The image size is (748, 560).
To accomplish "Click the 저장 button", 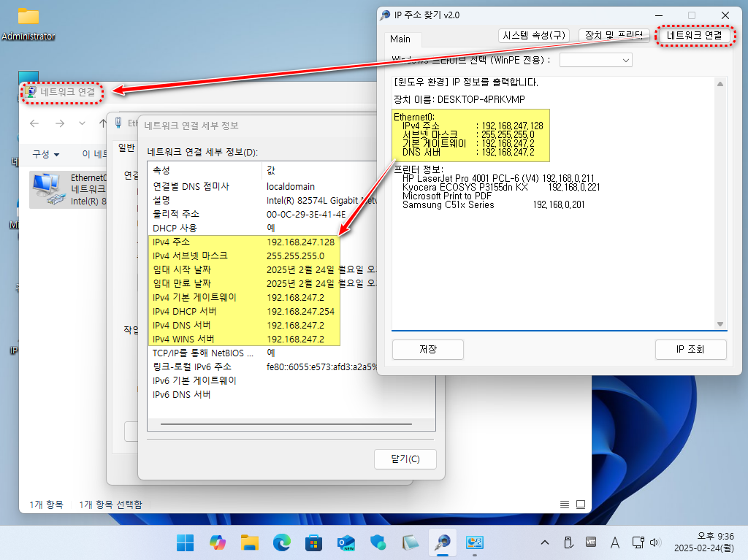I will 428,349.
